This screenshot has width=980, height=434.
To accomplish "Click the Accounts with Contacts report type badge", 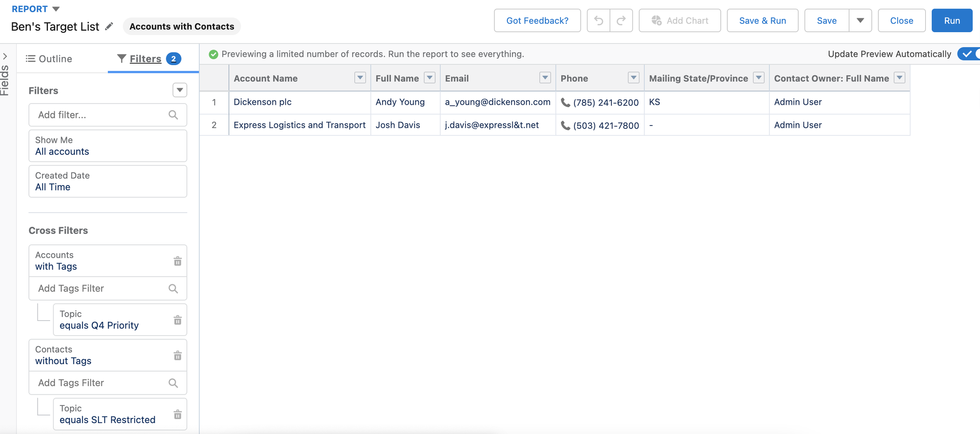I will point(182,26).
